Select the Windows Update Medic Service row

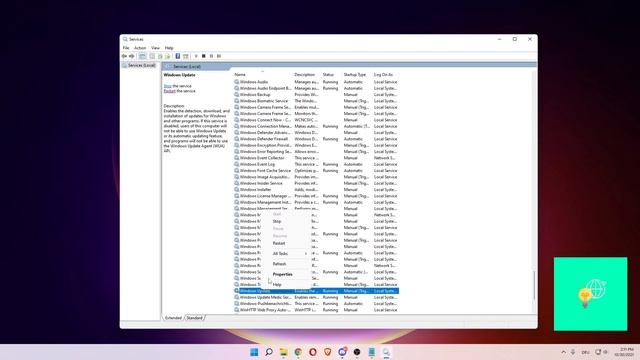click(316, 297)
